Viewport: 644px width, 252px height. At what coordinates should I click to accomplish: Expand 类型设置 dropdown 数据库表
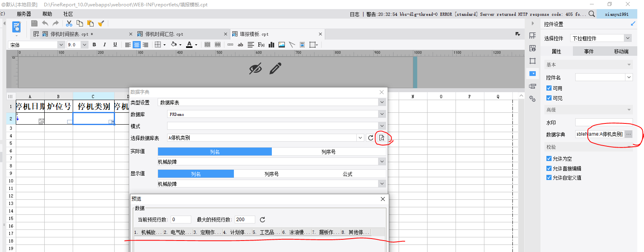coord(382,102)
